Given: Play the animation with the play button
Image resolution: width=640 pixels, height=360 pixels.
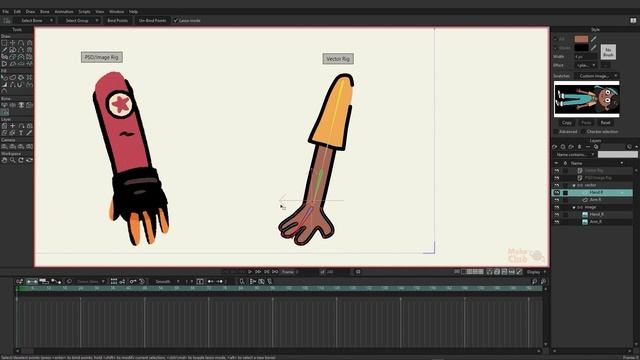Looking at the screenshot, I should (x=250, y=272).
